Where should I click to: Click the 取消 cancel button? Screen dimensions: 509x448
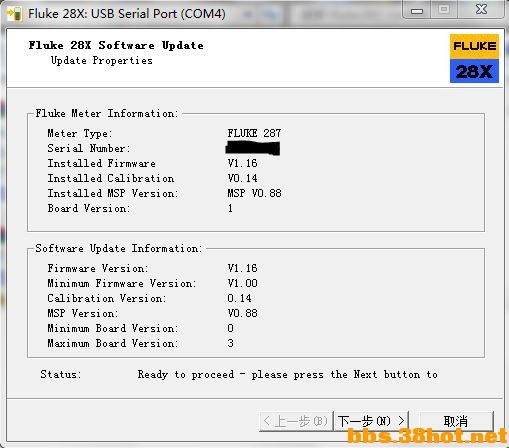(x=456, y=421)
